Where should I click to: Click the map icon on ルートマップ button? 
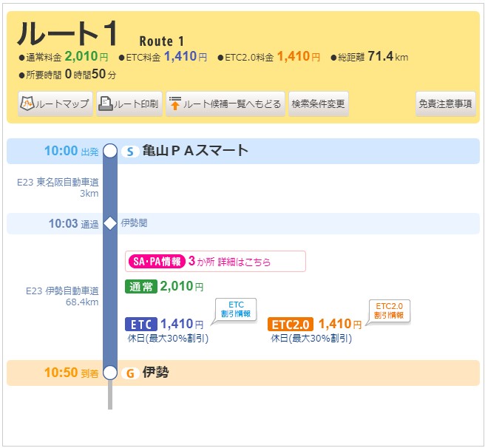click(29, 104)
